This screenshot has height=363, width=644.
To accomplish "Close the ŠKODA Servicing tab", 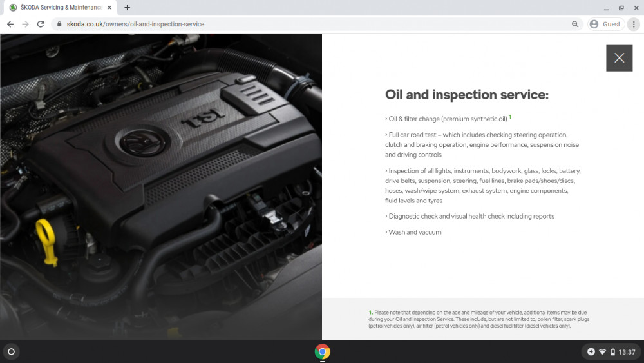I will coord(109,7).
